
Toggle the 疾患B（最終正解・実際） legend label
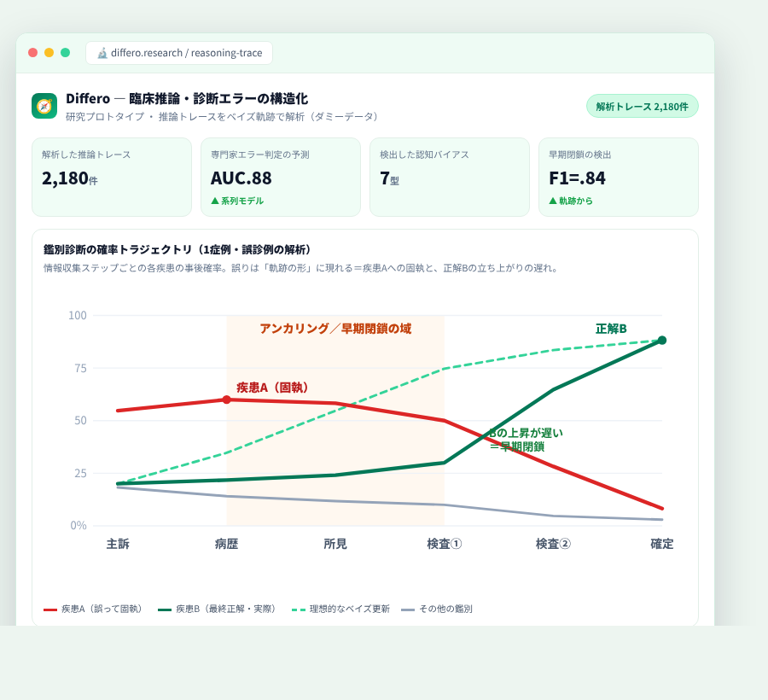226,609
